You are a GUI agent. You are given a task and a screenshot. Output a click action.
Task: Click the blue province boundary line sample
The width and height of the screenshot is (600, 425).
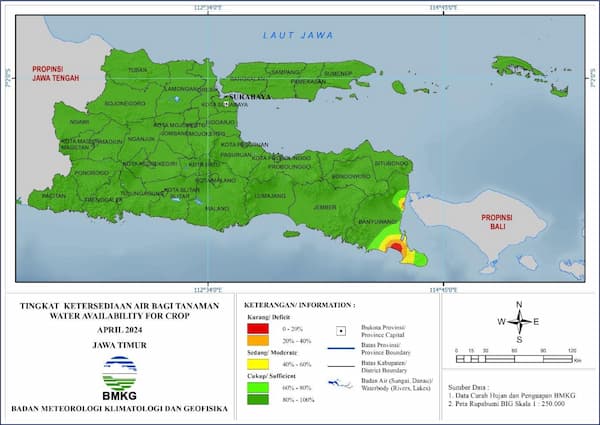click(341, 348)
